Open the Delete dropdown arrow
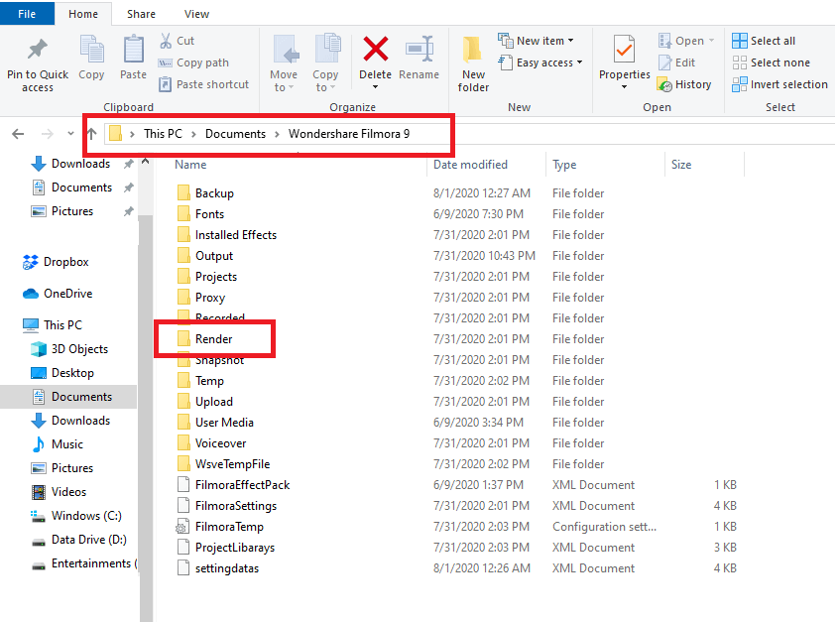 376,87
